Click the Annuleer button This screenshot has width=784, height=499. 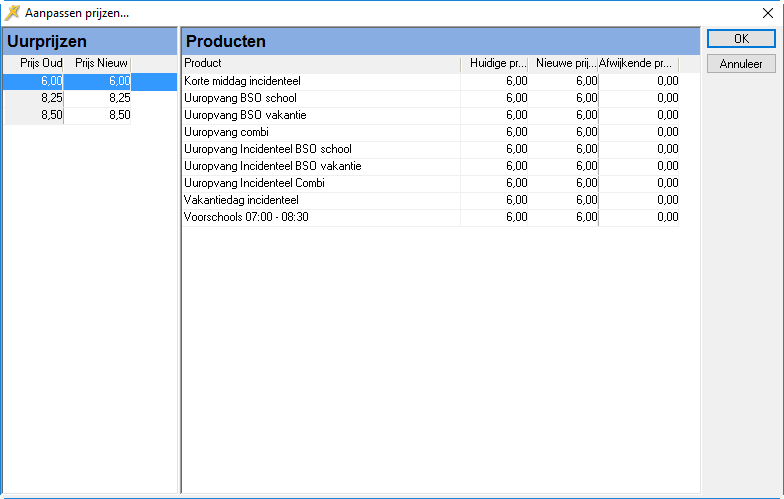pyautogui.click(x=741, y=64)
